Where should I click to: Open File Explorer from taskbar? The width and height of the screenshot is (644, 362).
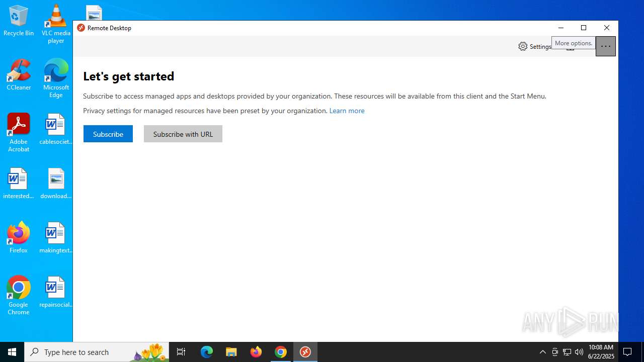click(231, 352)
